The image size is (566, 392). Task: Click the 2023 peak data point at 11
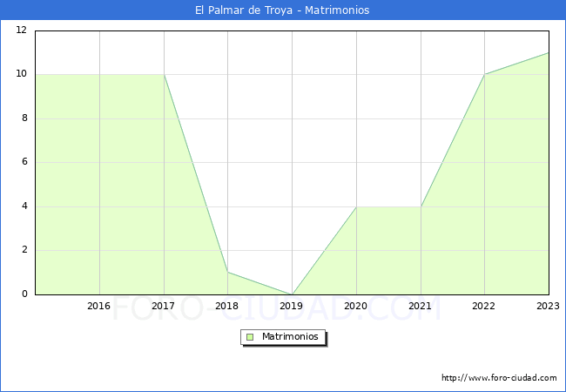coord(549,52)
